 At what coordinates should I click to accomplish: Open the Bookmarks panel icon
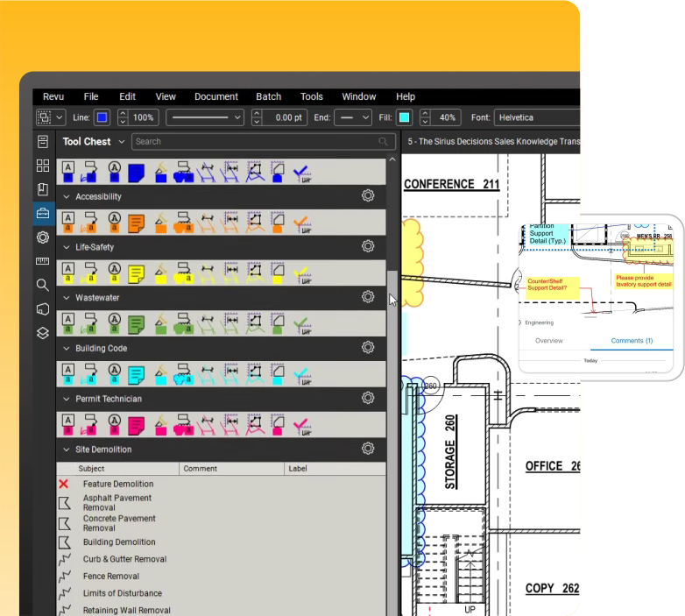(43, 189)
